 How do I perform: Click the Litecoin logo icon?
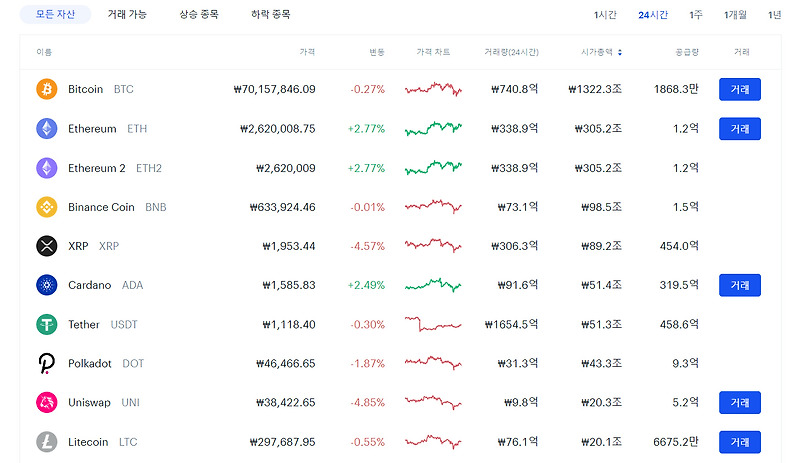47,441
